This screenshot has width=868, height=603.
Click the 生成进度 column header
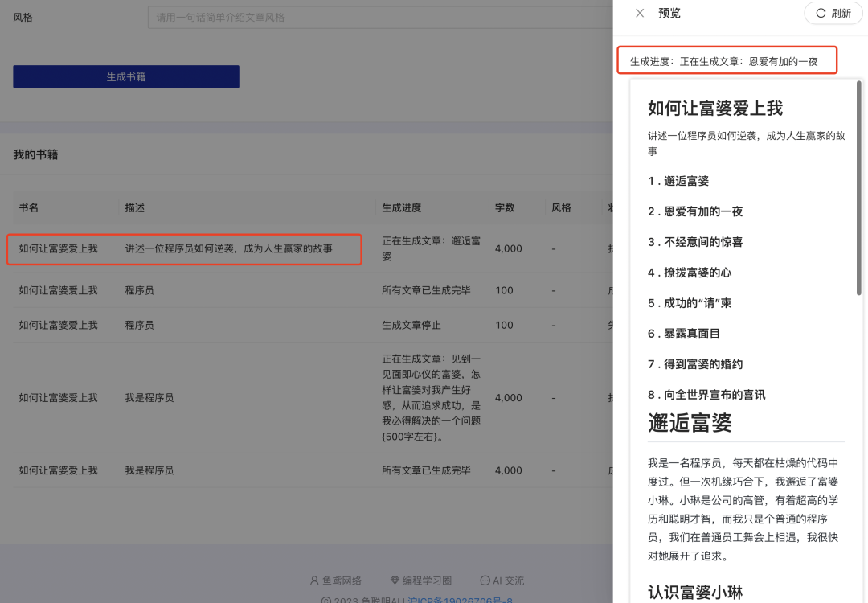(402, 207)
